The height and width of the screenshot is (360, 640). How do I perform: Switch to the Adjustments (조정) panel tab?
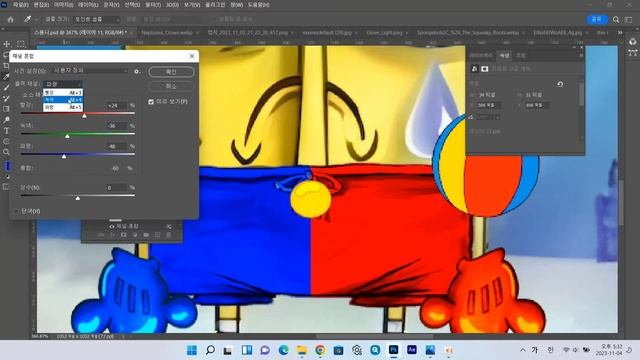pos(520,55)
